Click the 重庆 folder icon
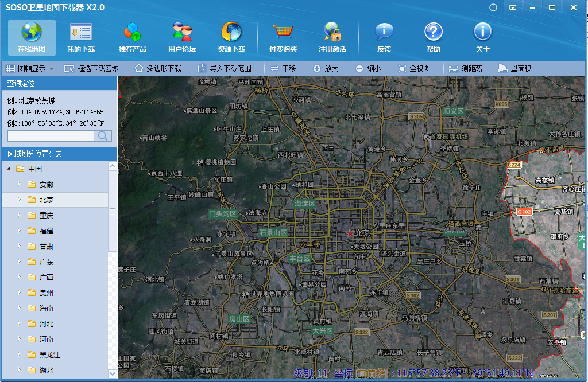 (32, 215)
